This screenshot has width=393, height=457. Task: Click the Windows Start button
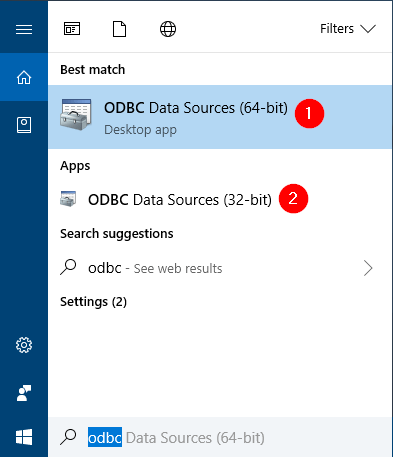click(24, 437)
